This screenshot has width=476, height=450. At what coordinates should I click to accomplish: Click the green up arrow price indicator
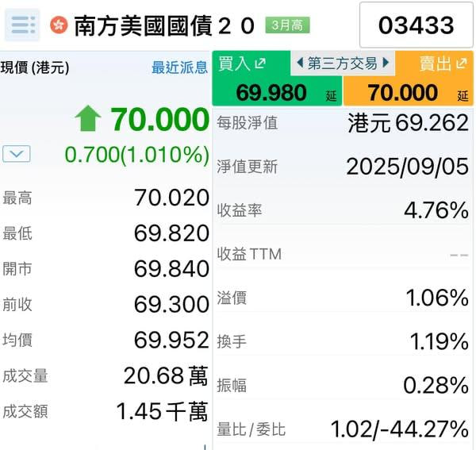(88, 118)
